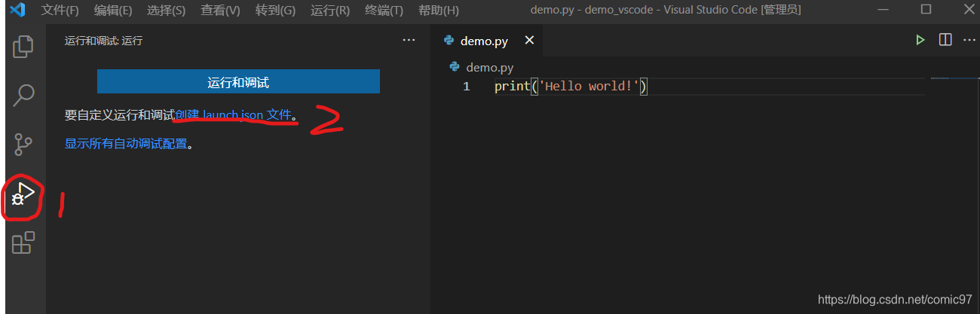Viewport: 980px width, 314px height.
Task: Open the 终端(T) menu
Action: point(384,11)
